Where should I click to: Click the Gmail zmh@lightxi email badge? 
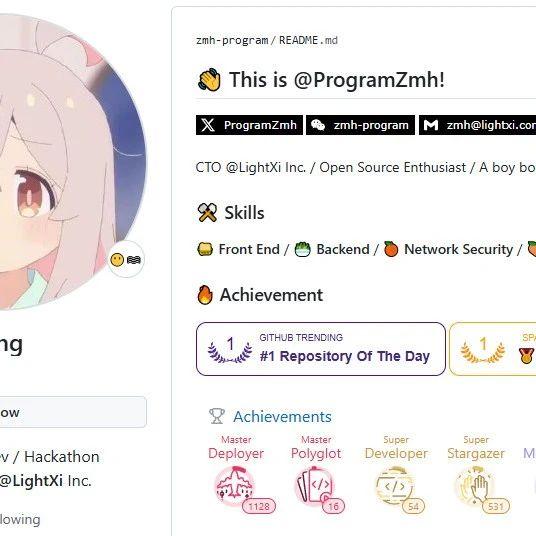point(478,125)
